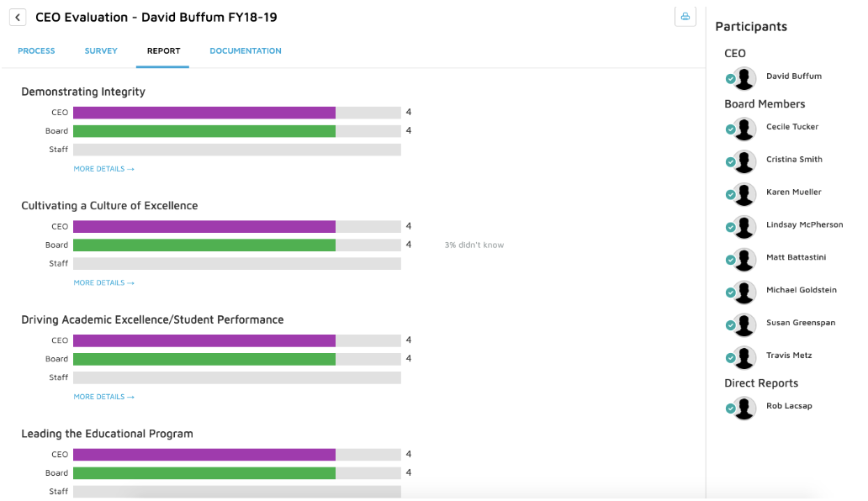Screen dimensions: 868x501
Task: Click the Board Members section header
Action: 764,103
